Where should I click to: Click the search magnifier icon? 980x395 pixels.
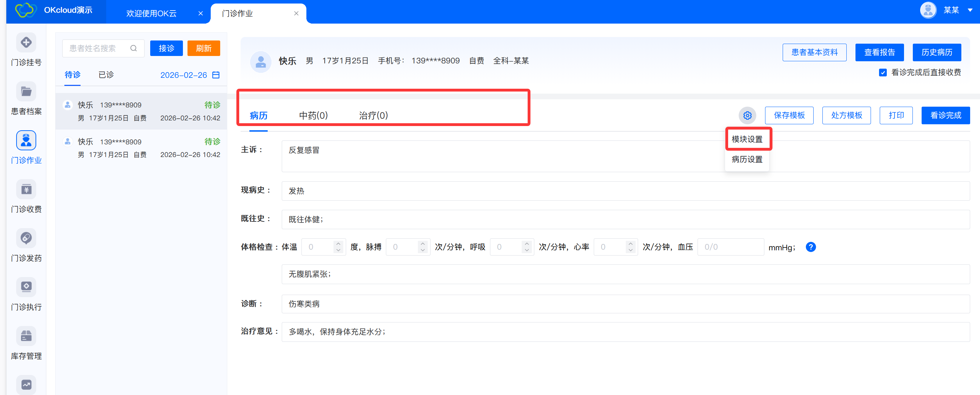click(x=134, y=48)
